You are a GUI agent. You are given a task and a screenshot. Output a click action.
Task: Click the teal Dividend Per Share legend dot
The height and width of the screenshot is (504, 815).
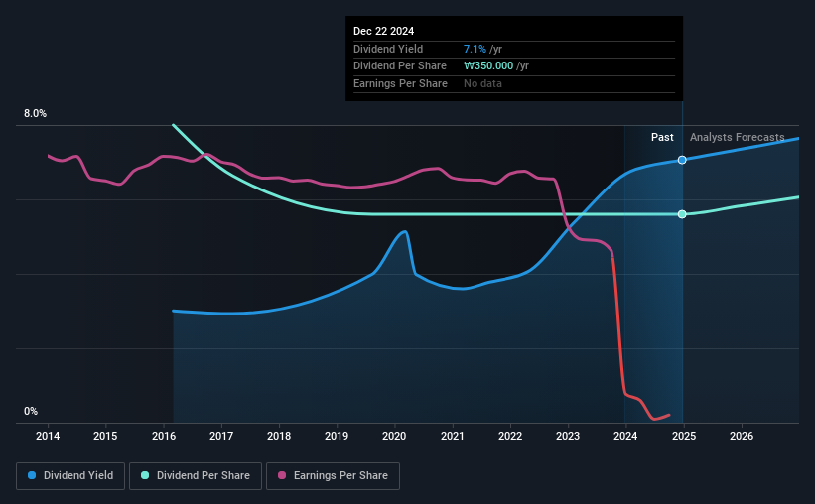point(145,475)
